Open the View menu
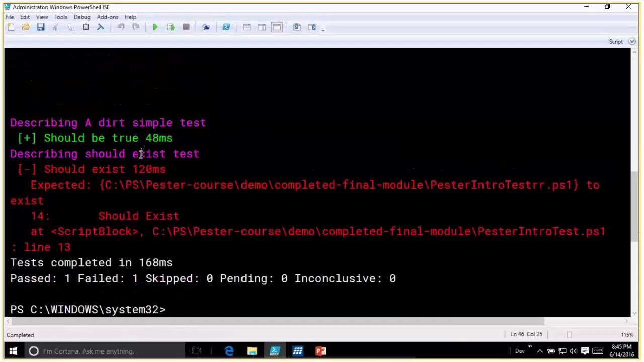 (x=42, y=17)
